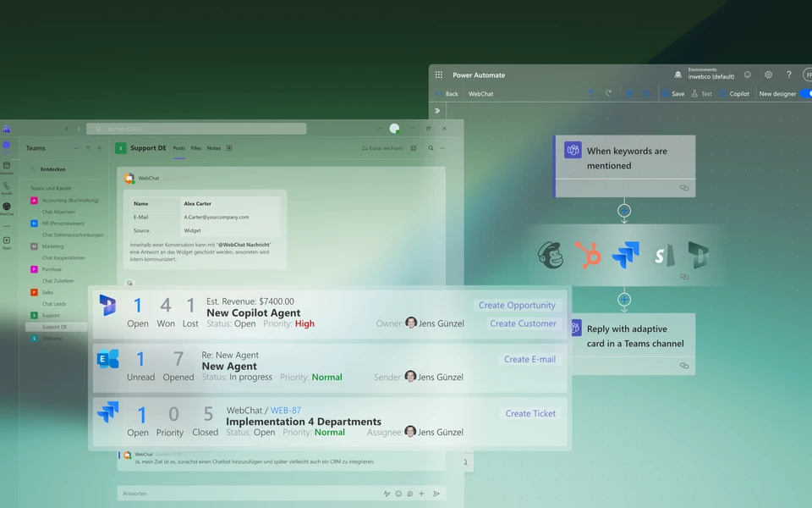812x508 pixels.
Task: Select the 'Support DE' channel
Action: (x=56, y=327)
